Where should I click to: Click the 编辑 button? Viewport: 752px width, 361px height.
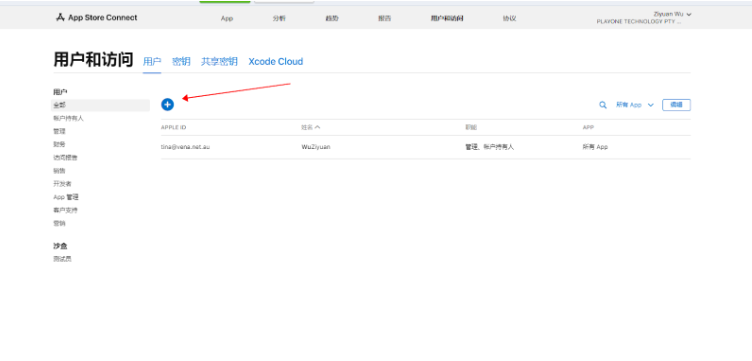coord(676,105)
